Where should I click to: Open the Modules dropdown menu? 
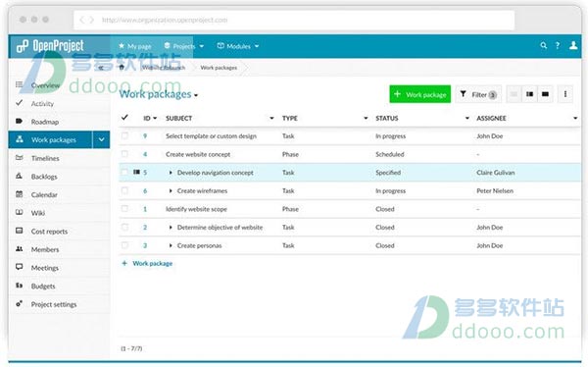pyautogui.click(x=238, y=46)
